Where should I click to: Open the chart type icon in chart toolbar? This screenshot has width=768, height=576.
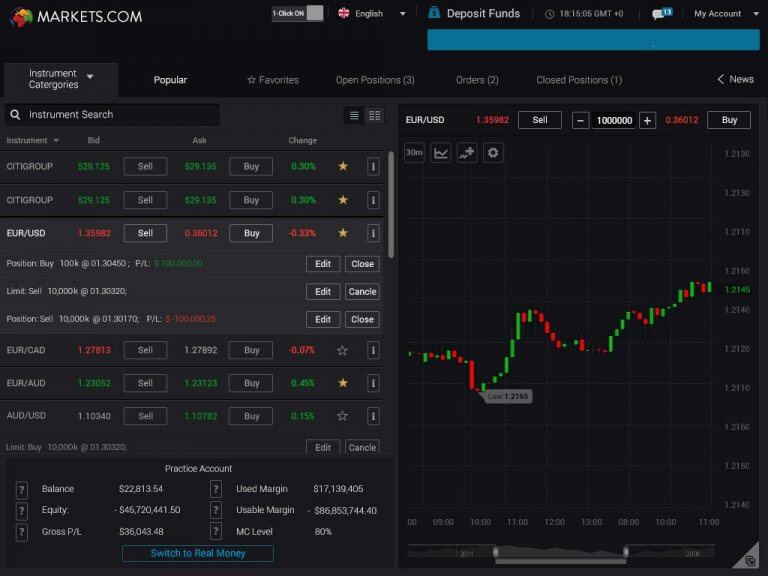[x=441, y=153]
